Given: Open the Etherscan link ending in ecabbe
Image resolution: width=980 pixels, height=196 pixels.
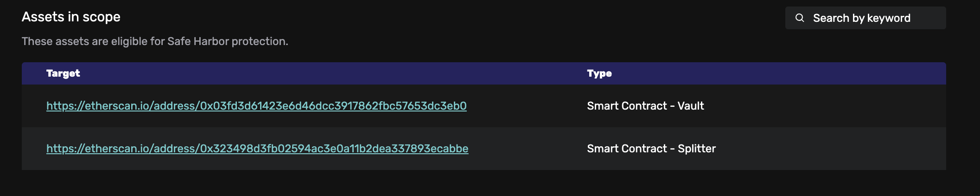Looking at the screenshot, I should pyautogui.click(x=257, y=149).
